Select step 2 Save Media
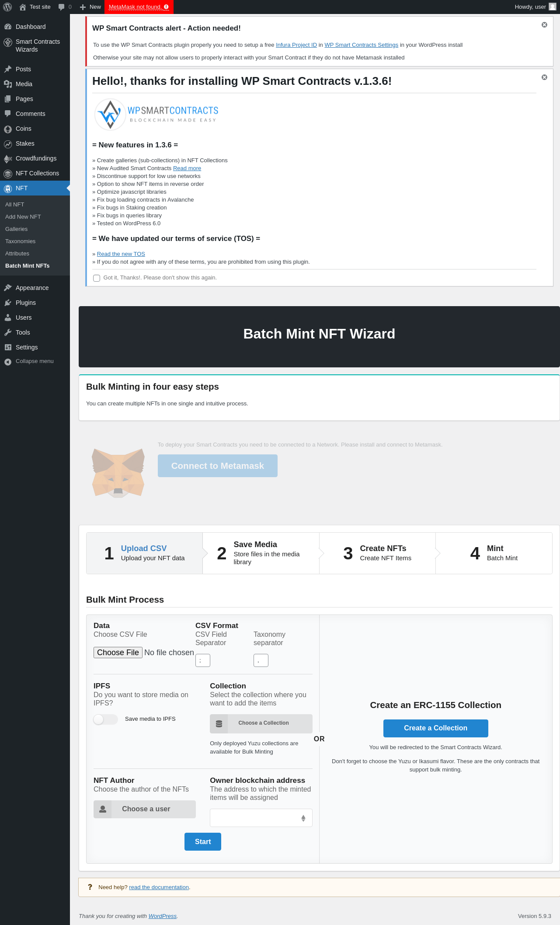This screenshot has height=925, width=560. point(261,553)
